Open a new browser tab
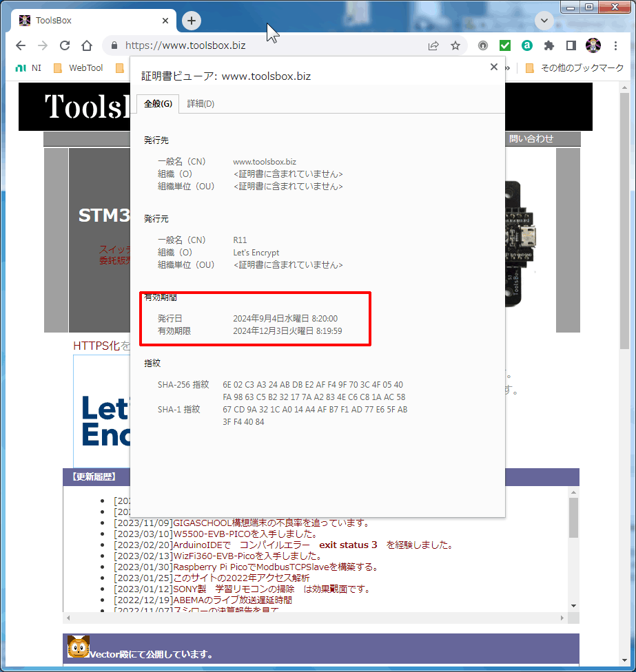This screenshot has width=636, height=672. (192, 21)
